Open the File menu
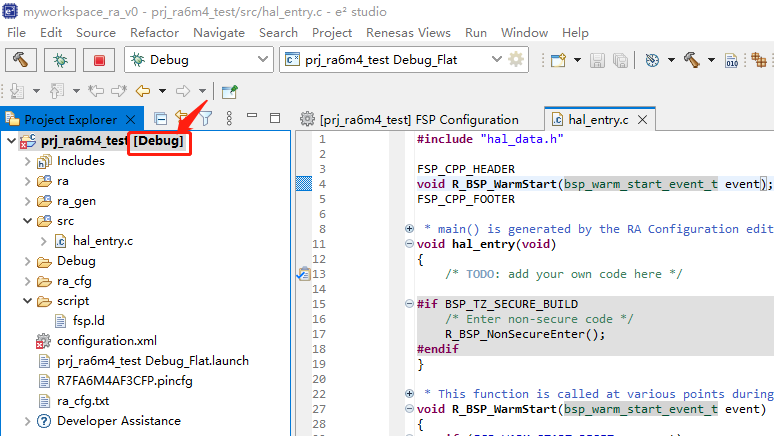The width and height of the screenshot is (774, 436). (x=16, y=33)
